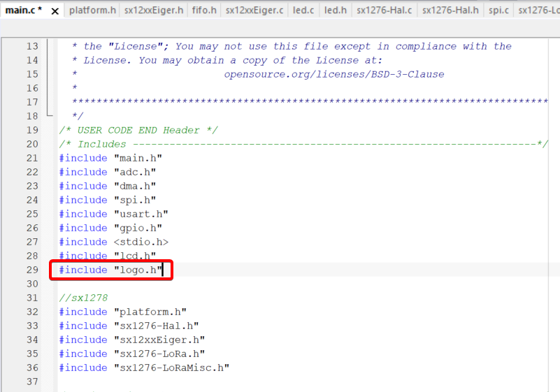Open the sx1276-Hal.h tab
560x392 pixels.
(450, 10)
